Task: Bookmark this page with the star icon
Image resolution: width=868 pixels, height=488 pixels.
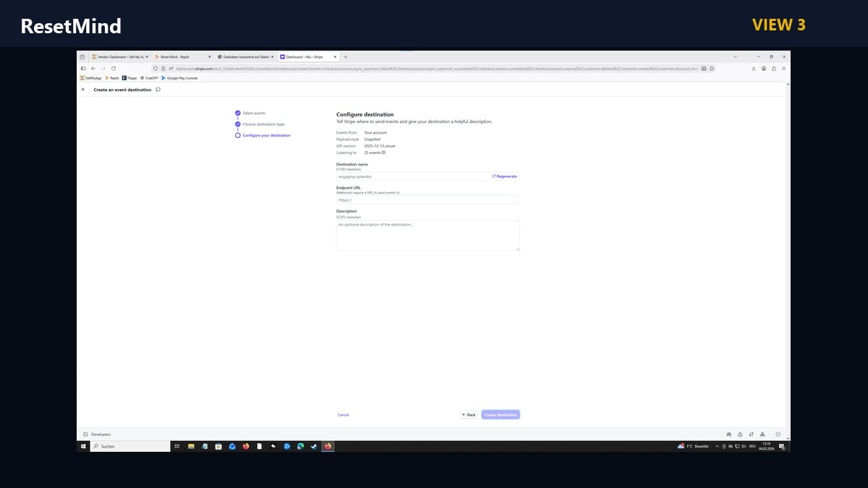Action: click(x=712, y=69)
